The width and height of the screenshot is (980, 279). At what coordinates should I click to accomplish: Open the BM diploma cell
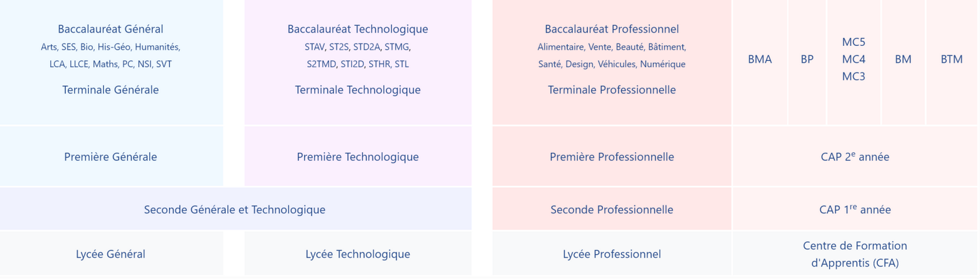(903, 59)
